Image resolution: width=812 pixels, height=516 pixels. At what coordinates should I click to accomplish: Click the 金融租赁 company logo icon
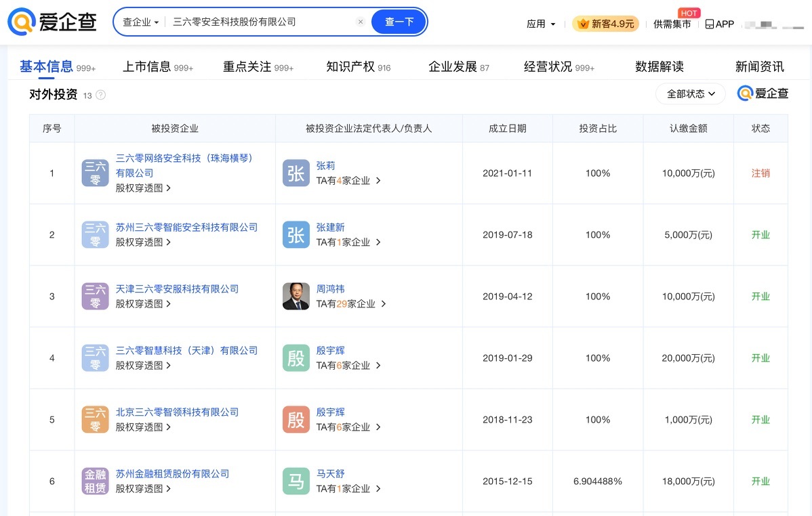tap(95, 481)
